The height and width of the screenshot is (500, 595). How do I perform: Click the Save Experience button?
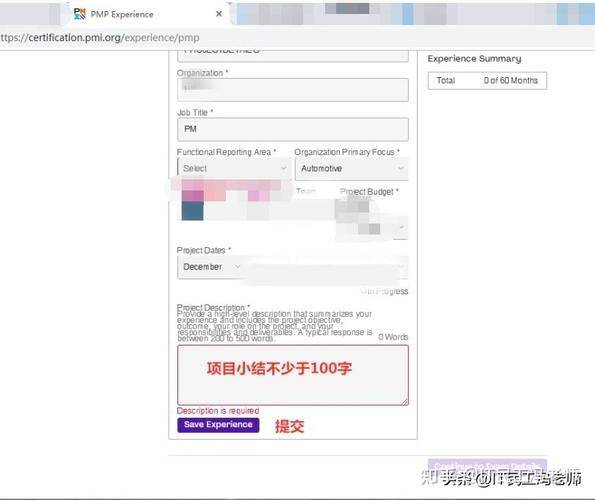tap(218, 425)
